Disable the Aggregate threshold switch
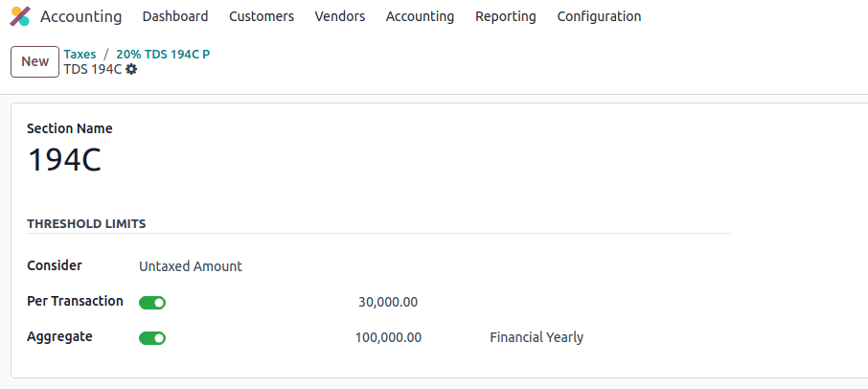This screenshot has width=868, height=389. (152, 338)
